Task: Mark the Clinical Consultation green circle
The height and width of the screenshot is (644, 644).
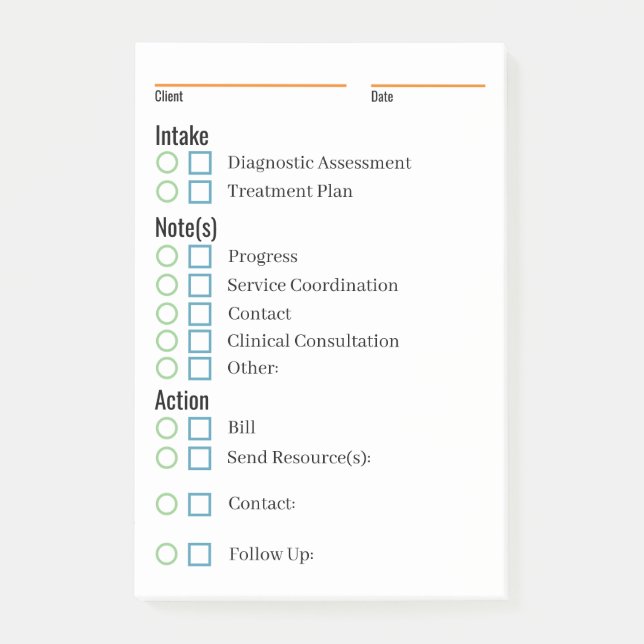Action: click(167, 341)
